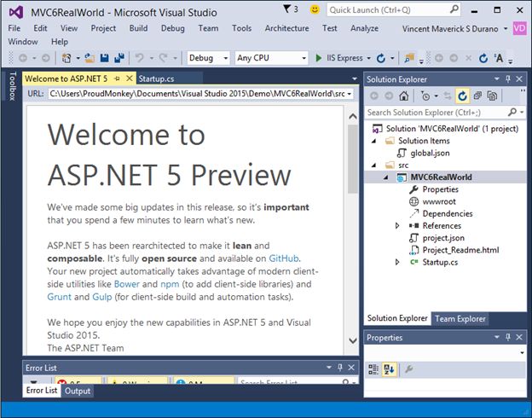Open the File menu
The height and width of the screenshot is (418, 532).
point(14,28)
